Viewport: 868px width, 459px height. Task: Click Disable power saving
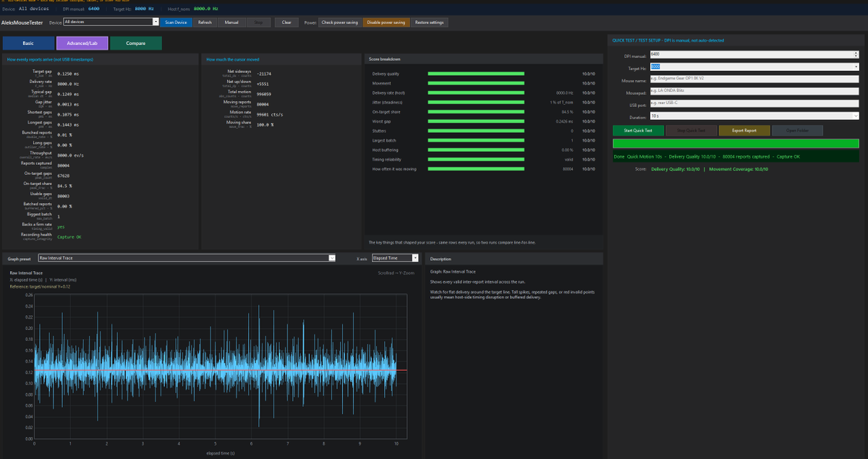pos(386,22)
